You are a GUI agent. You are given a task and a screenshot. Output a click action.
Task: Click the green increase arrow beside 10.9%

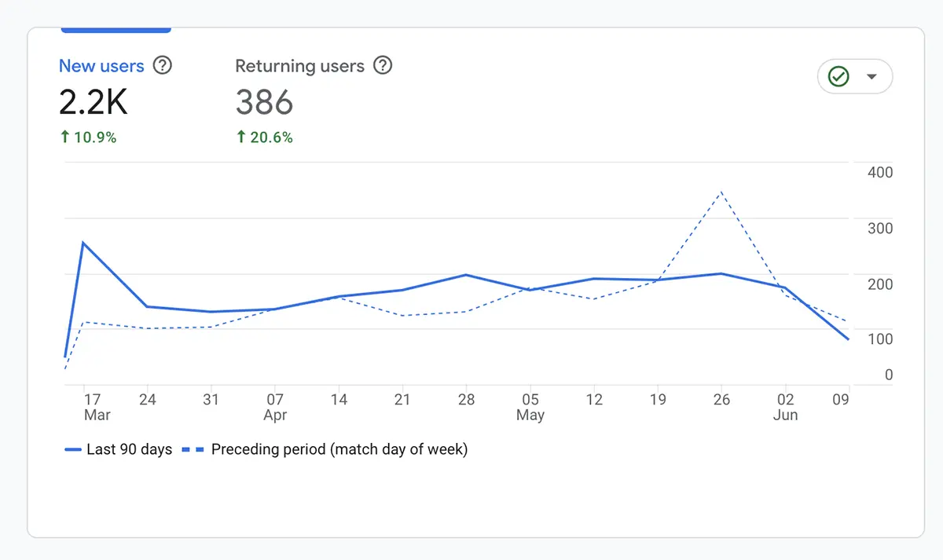[64, 137]
